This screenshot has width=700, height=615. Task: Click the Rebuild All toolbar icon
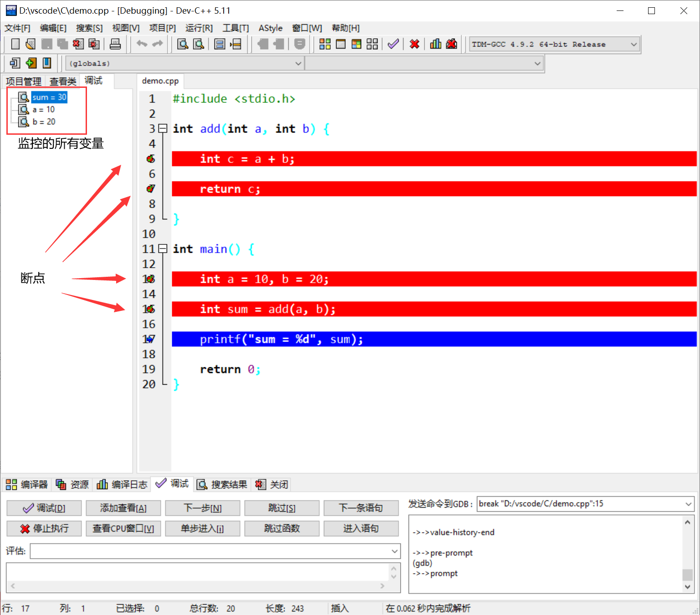tap(372, 44)
